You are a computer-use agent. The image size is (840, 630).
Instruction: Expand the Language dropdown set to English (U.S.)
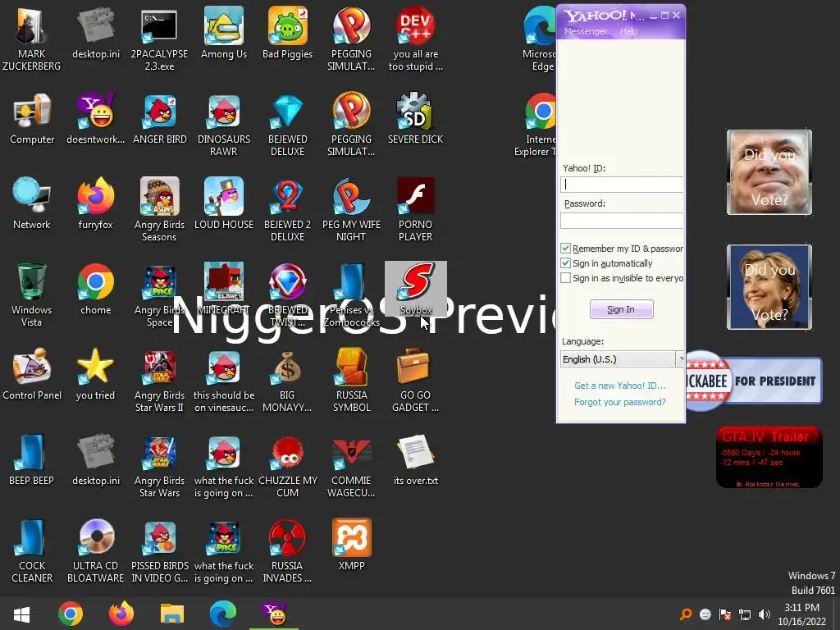[623, 359]
